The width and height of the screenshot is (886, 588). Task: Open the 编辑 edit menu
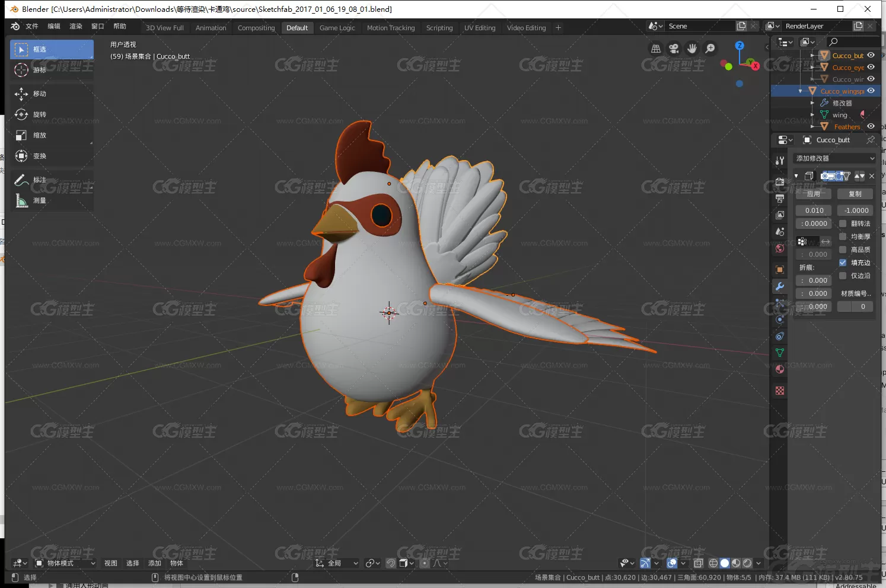click(x=54, y=26)
